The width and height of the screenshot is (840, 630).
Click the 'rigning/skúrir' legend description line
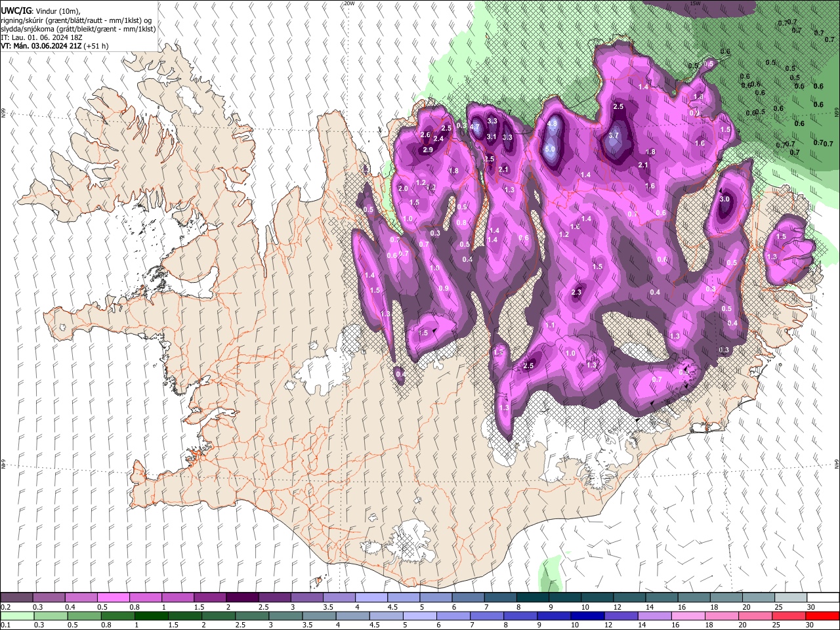pos(76,20)
